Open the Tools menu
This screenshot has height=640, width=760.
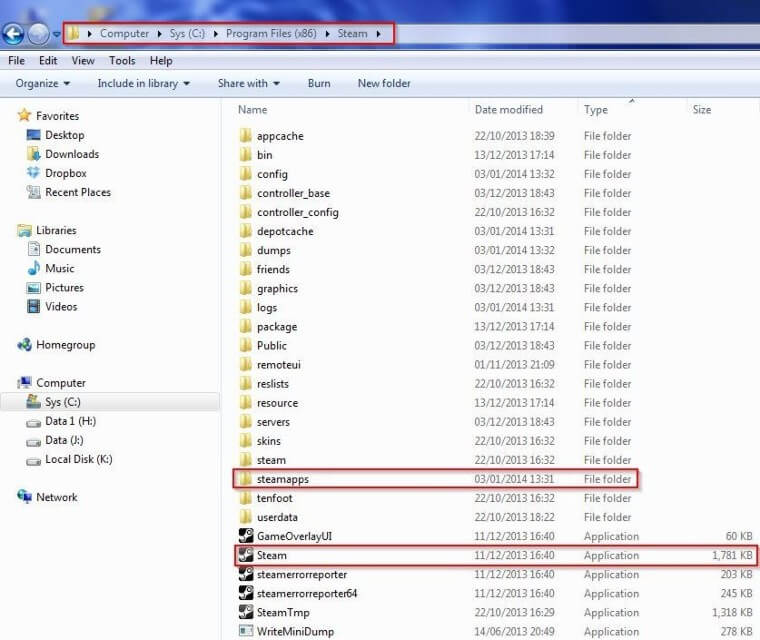[x=122, y=61]
